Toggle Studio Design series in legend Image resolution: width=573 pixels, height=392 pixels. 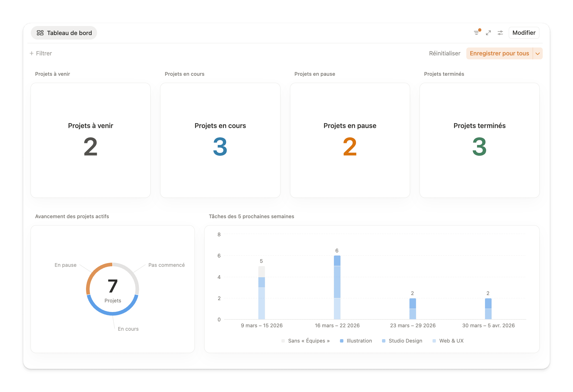(402, 341)
